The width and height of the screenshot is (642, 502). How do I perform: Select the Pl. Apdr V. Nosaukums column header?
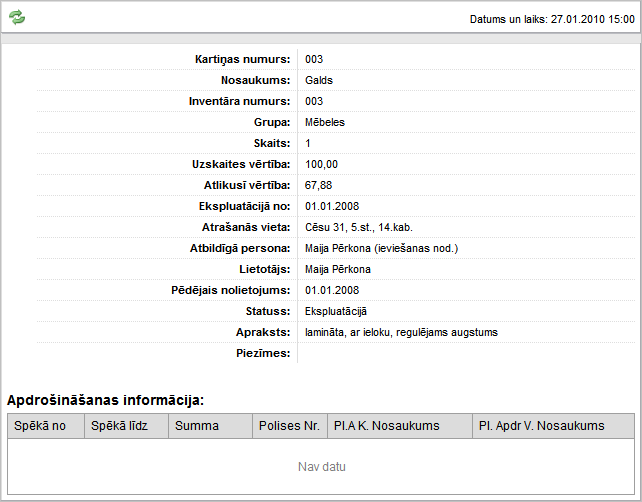552,426
